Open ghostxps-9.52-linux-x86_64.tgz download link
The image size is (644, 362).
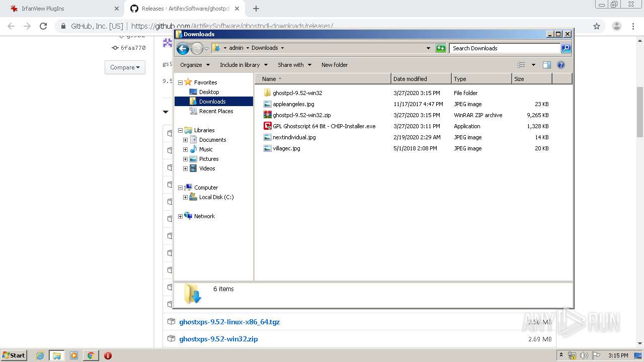coord(229,322)
